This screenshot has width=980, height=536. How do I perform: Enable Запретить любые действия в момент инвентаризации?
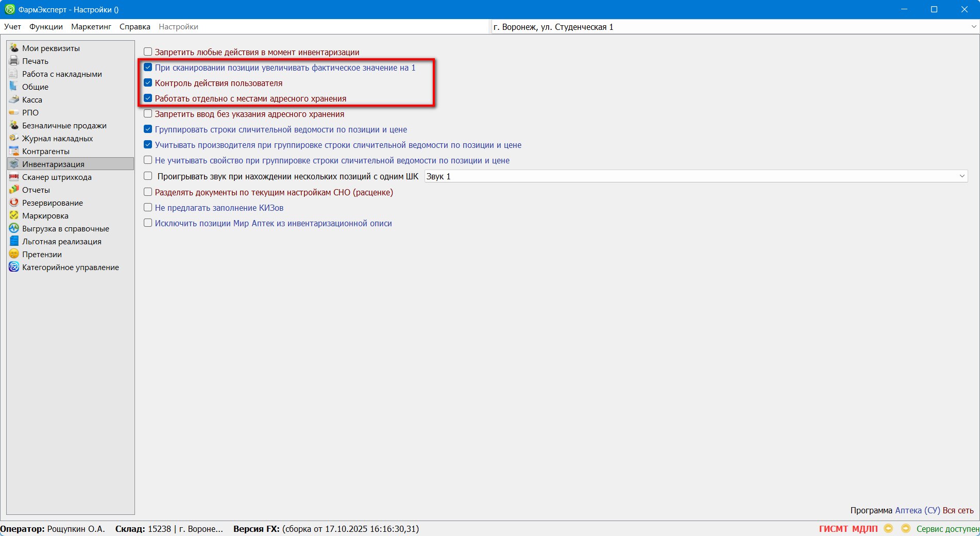tap(148, 52)
